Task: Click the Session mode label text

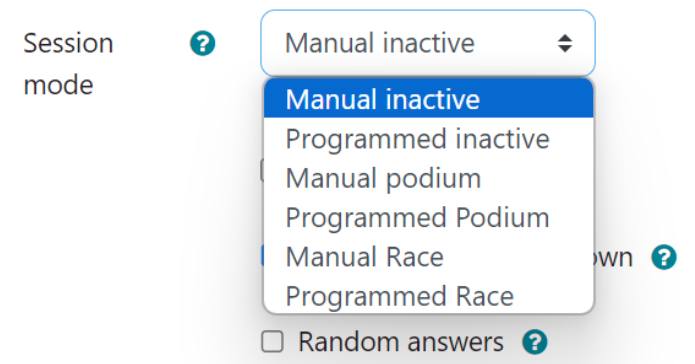Action: [68, 64]
